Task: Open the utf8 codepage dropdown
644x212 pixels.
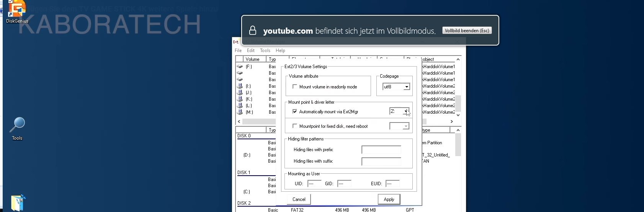Action: [407, 87]
